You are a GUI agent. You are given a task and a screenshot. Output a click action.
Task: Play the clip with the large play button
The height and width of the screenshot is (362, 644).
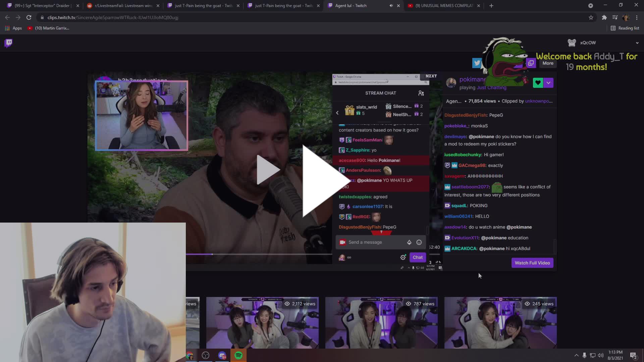[326, 181]
